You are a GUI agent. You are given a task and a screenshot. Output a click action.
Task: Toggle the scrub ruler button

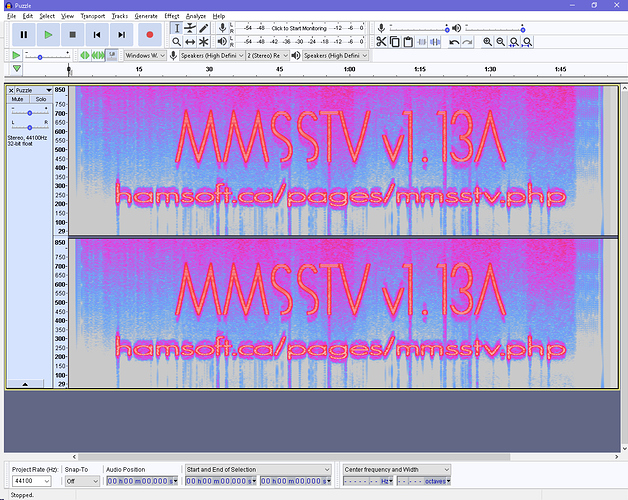point(112,55)
